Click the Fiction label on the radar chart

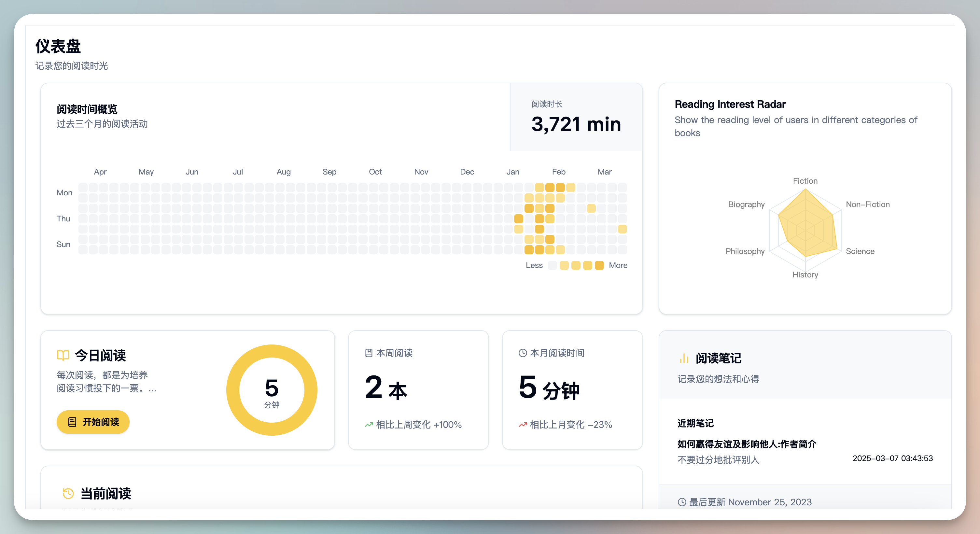tap(805, 181)
